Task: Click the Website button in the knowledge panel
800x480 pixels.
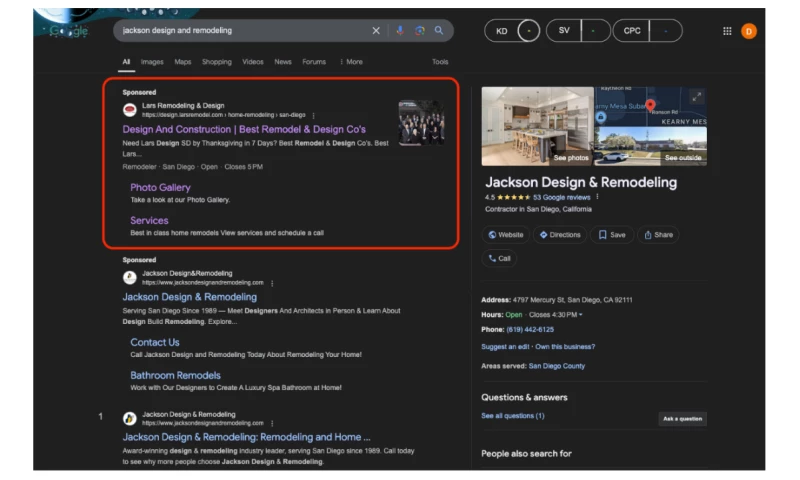Action: click(506, 235)
